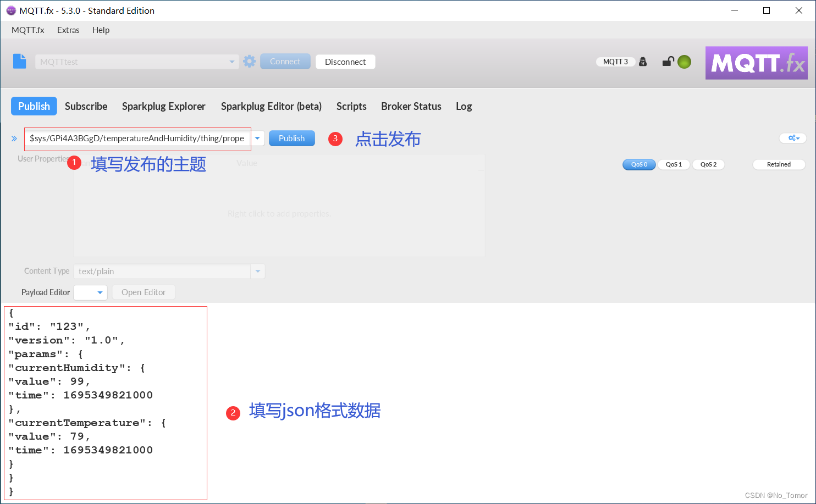Click the Content Type label
The image size is (816, 504).
pyautogui.click(x=47, y=271)
